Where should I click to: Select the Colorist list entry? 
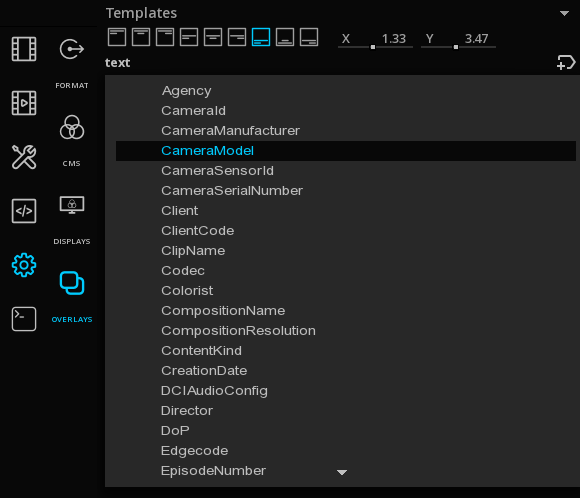tap(187, 290)
